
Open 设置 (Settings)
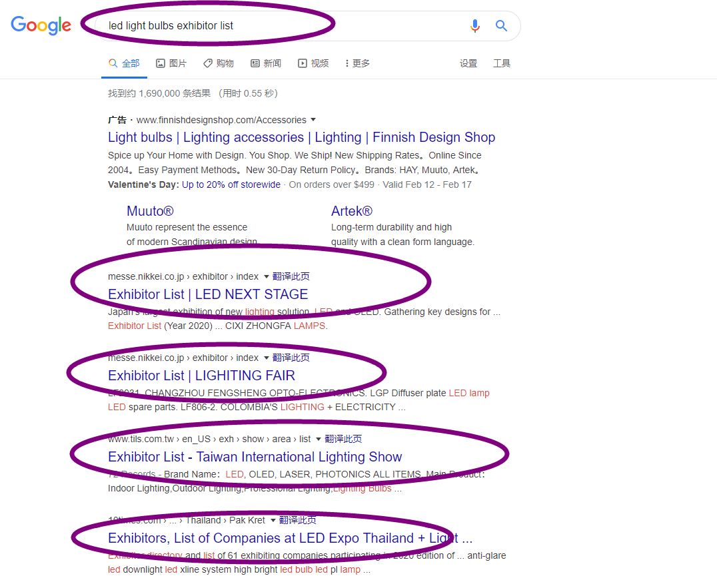click(468, 63)
